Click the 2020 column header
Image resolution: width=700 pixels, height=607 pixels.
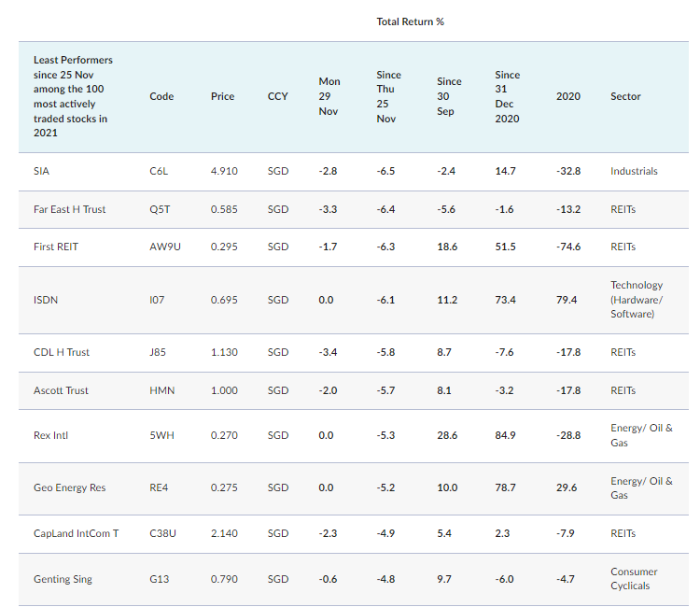(567, 96)
